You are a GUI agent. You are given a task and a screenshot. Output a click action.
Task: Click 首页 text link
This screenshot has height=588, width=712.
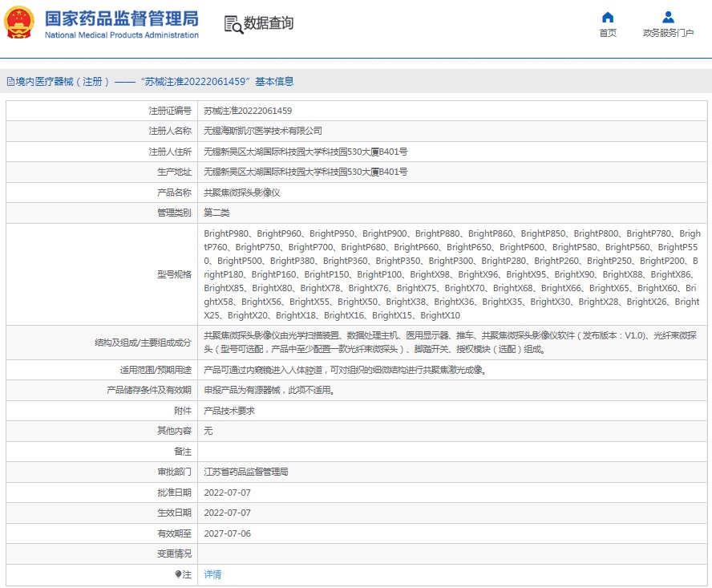point(608,33)
